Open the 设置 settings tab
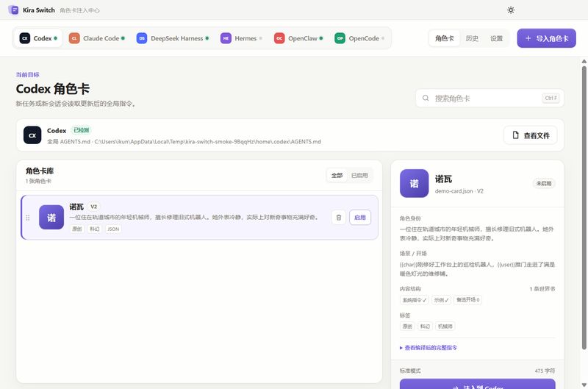This screenshot has height=389, width=588. [x=497, y=38]
